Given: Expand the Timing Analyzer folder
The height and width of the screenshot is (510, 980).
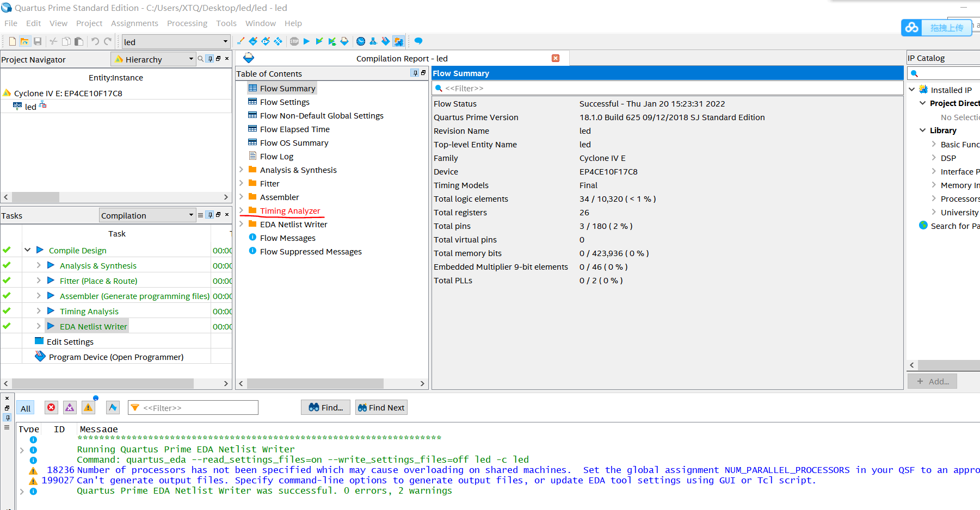Looking at the screenshot, I should coord(241,210).
